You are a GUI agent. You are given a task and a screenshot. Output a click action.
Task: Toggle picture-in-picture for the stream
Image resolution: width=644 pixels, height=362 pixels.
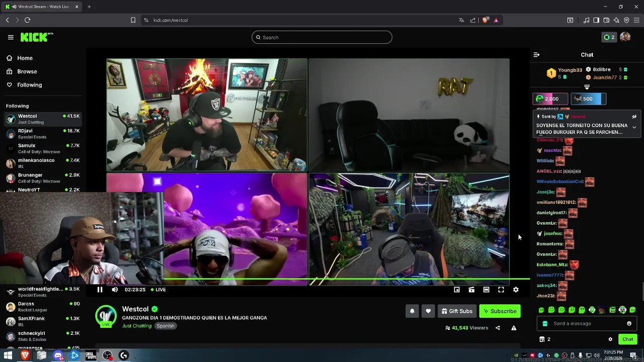[457, 290]
